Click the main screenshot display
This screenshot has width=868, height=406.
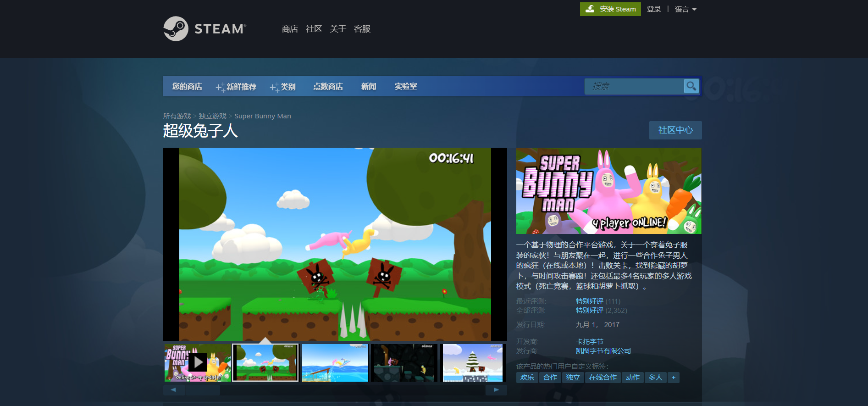[x=335, y=244]
